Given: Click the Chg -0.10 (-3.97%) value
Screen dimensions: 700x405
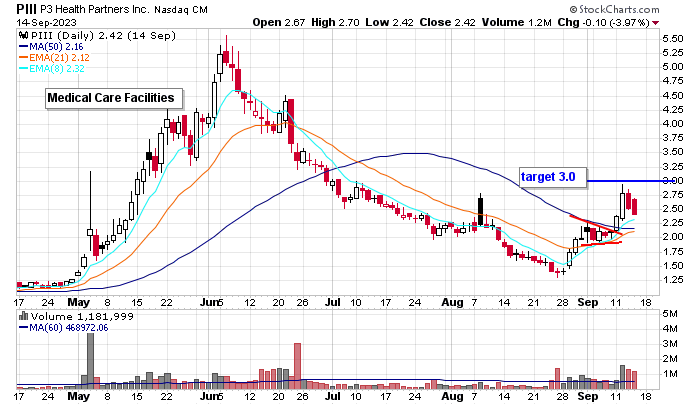Looking at the screenshot, I should click(603, 22).
